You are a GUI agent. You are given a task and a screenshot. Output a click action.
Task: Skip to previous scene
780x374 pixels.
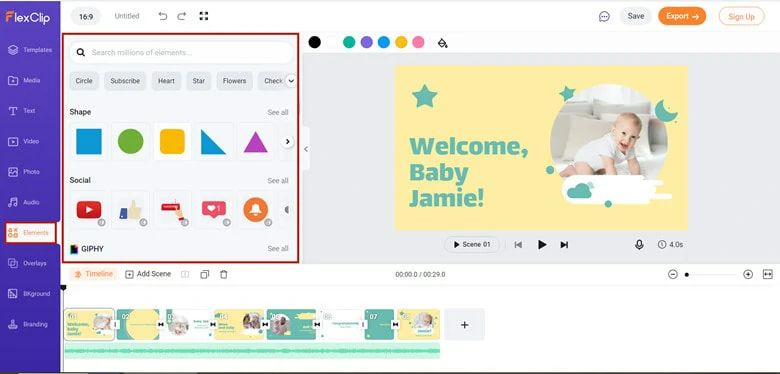[518, 245]
